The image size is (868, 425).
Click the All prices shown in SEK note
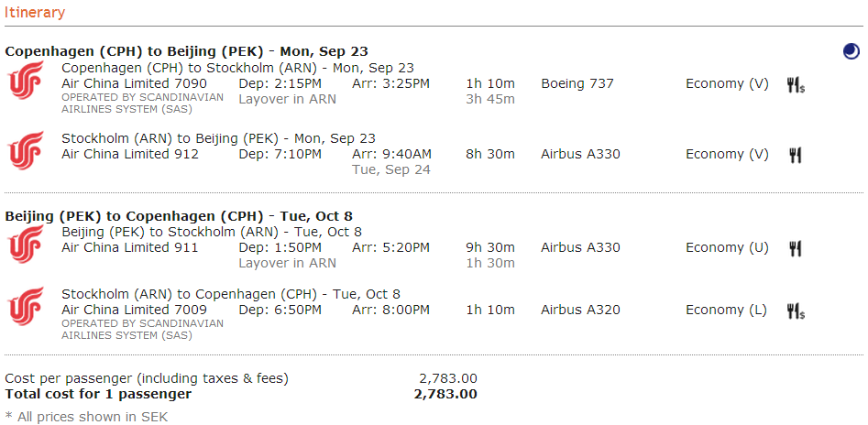coord(86,417)
